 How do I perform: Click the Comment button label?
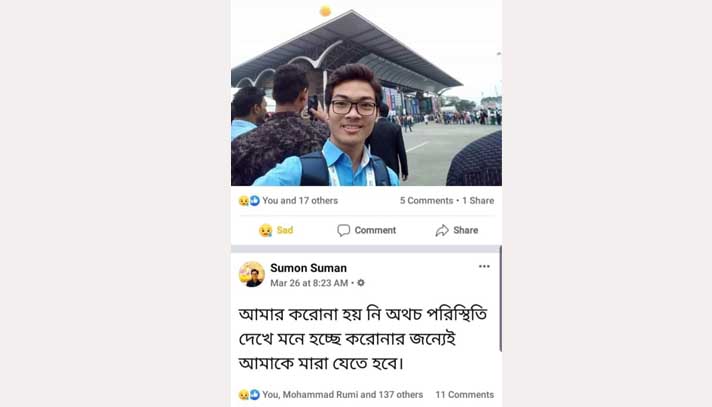(375, 230)
